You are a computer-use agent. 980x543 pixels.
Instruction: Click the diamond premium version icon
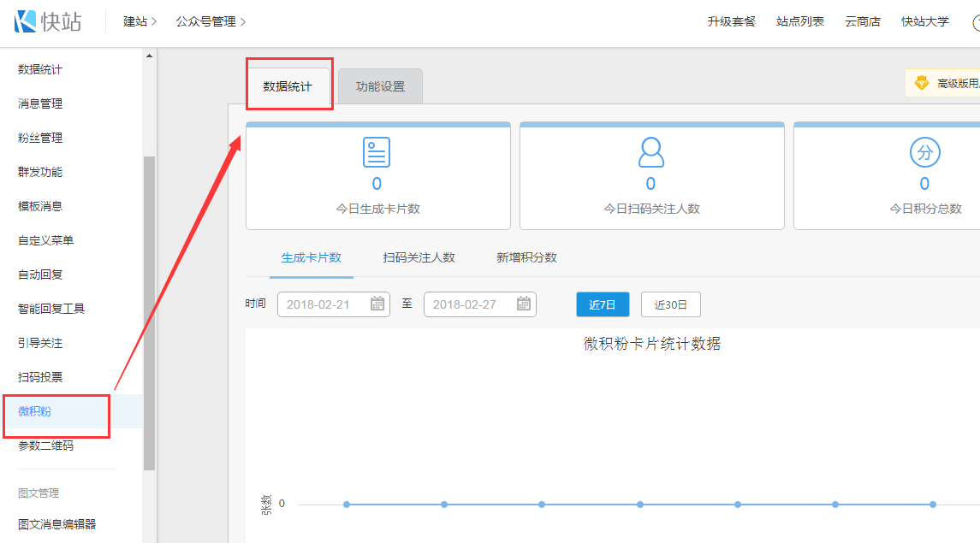tap(922, 83)
